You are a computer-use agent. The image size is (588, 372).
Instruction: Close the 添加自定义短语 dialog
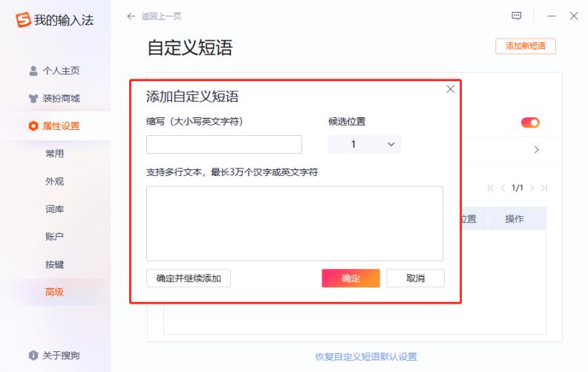click(451, 89)
